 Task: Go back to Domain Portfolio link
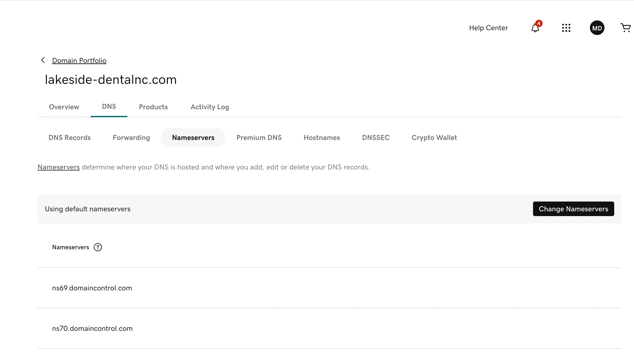79,60
